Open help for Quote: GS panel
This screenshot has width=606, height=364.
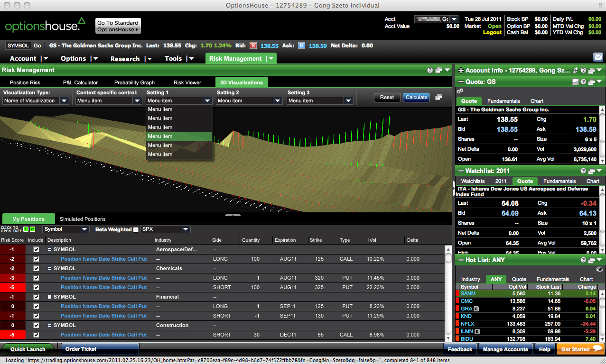(583, 82)
